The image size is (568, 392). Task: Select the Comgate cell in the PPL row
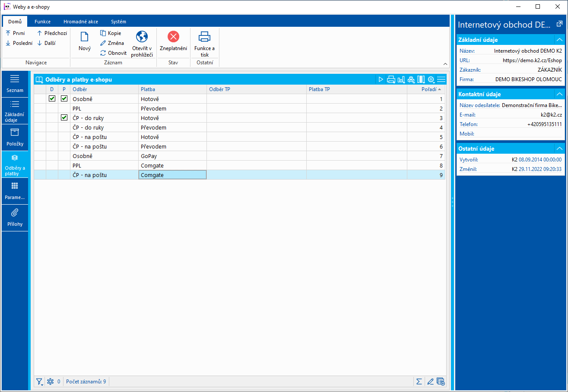[x=173, y=165]
